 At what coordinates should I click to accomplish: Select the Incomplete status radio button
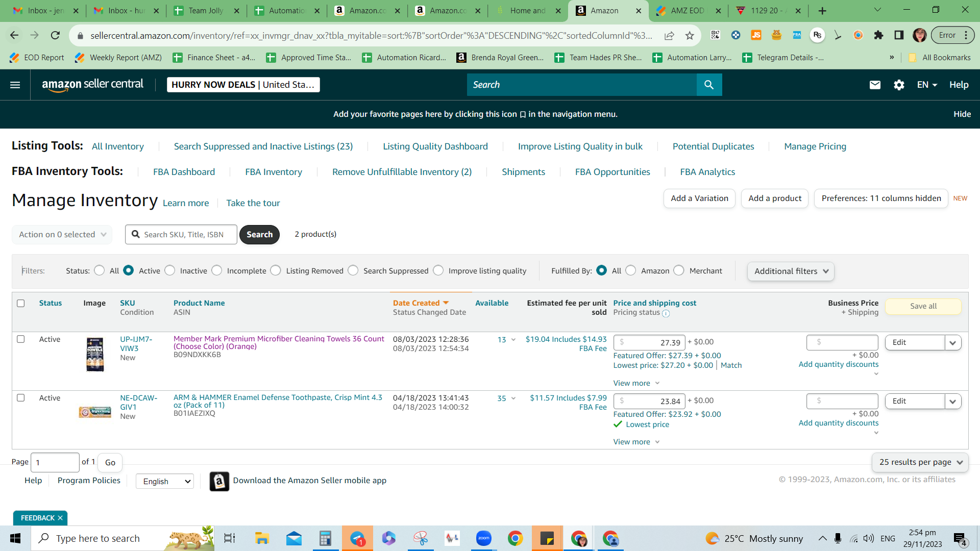pos(217,270)
